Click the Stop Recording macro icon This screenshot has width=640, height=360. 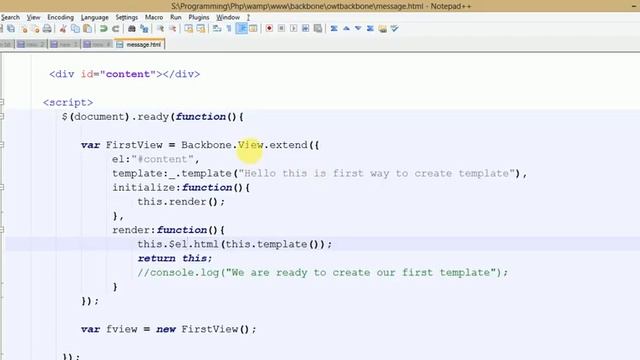(x=281, y=29)
